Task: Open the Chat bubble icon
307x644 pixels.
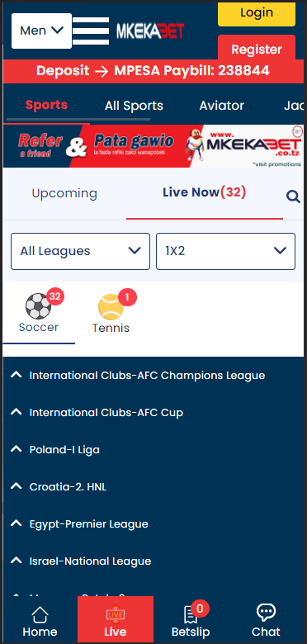Action: pos(266,613)
